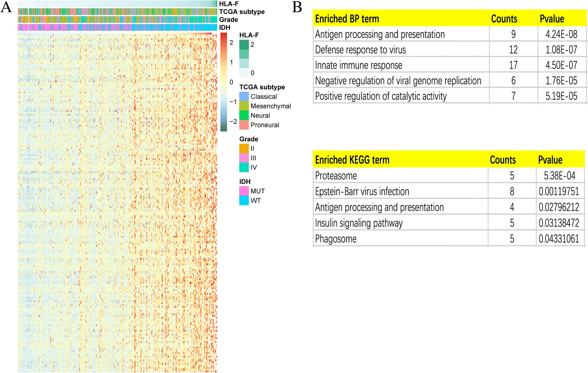Click the Proneural legend label
Image resolution: width=588 pixels, height=373 pixels.
pos(265,125)
